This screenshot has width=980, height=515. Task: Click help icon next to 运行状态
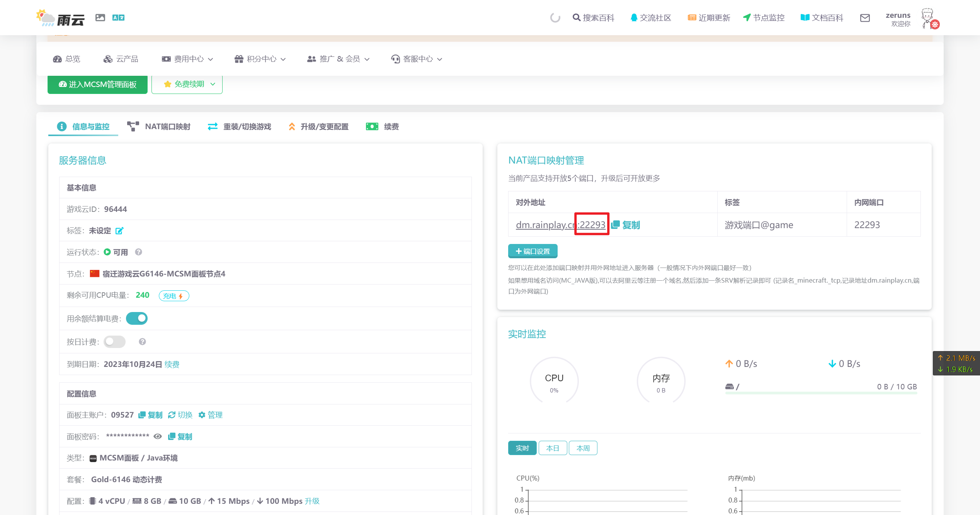(x=138, y=252)
